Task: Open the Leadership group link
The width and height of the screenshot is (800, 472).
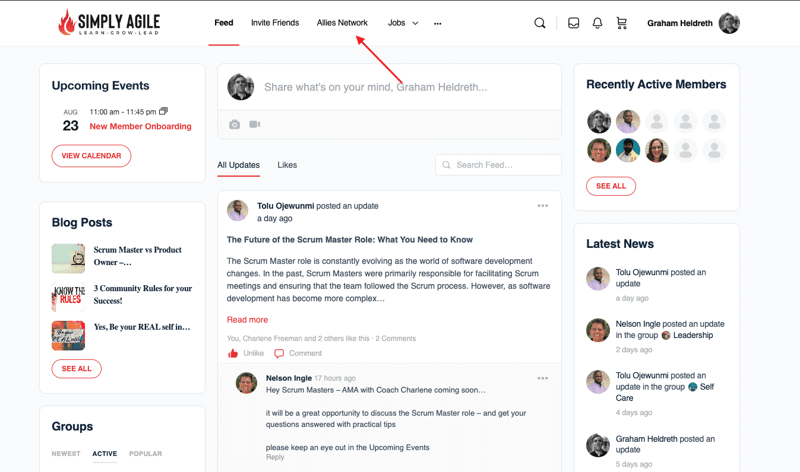Action: (x=693, y=335)
